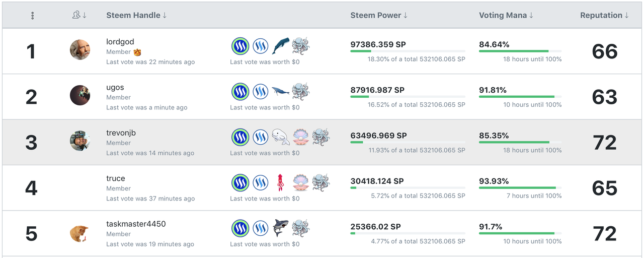Open ugos's profile link
Image resolution: width=644 pixels, height=258 pixels.
(x=115, y=88)
